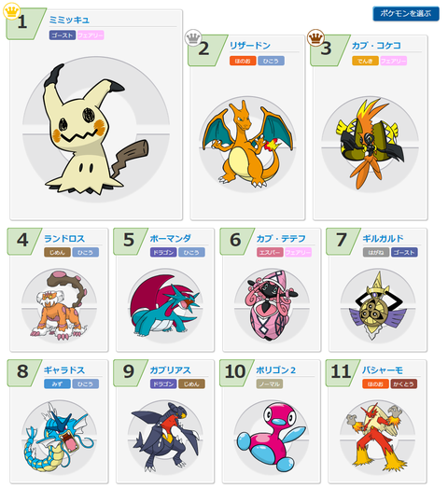Click the Porygon2 image in rank 10
The image size is (448, 488).
click(x=272, y=437)
